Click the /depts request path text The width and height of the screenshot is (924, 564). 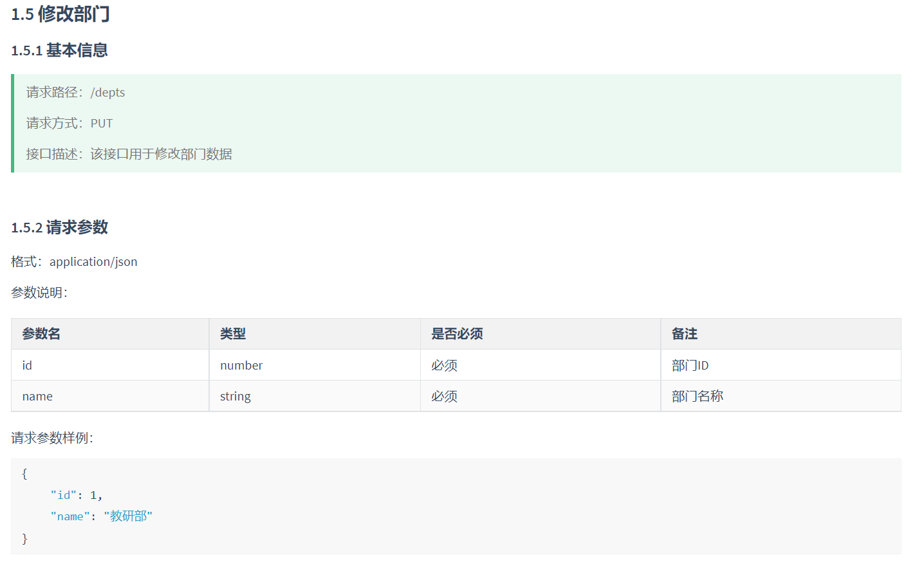click(107, 93)
